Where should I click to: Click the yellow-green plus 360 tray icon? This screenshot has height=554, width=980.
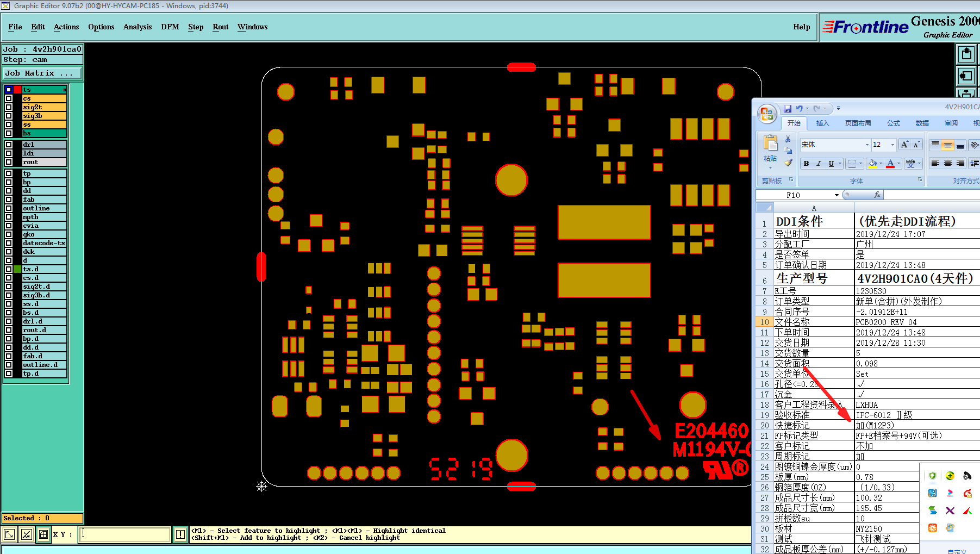coord(950,476)
